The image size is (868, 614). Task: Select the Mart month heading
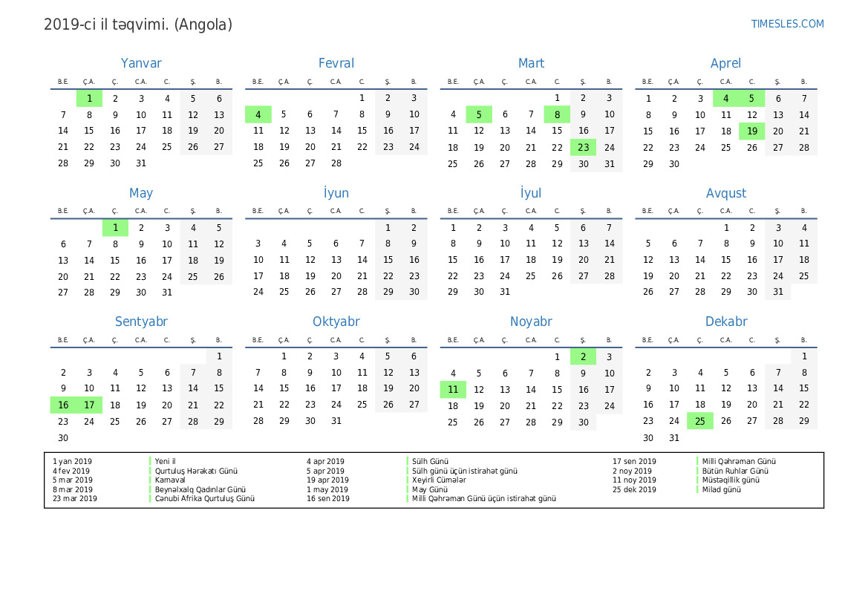(531, 63)
